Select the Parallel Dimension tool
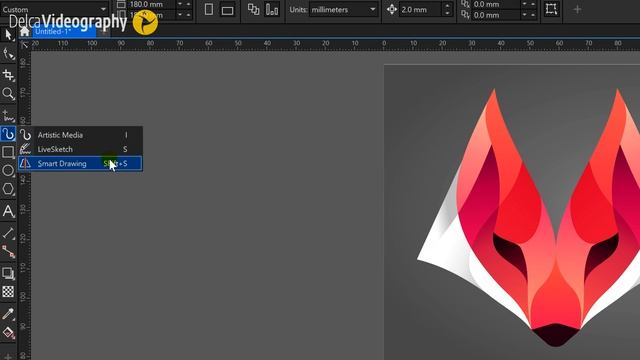 tap(8, 233)
